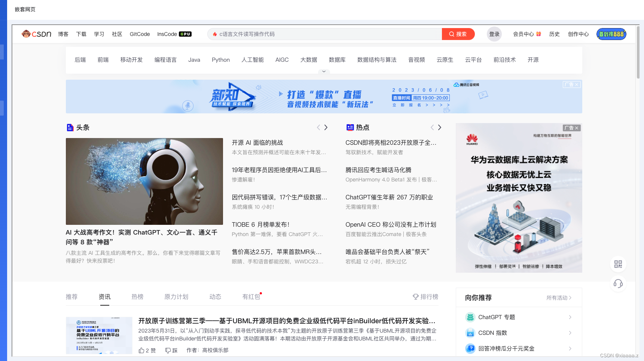Click the customer service headset icon

pos(618,284)
